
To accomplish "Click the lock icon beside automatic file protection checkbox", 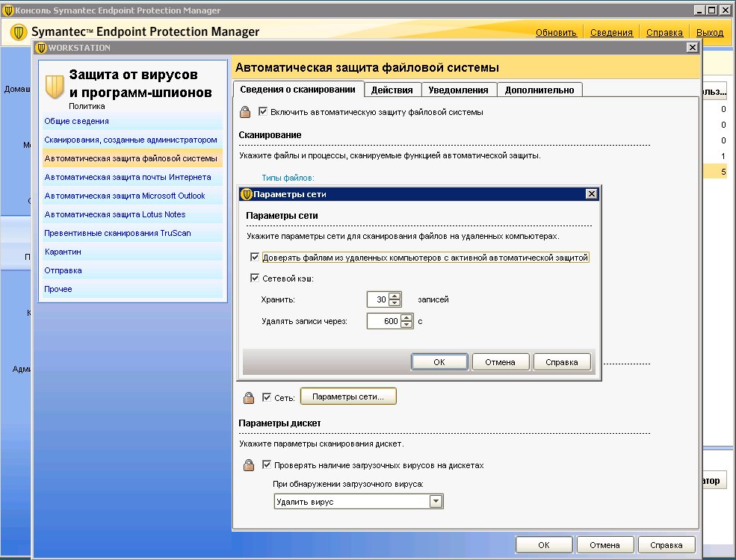I will 245,112.
